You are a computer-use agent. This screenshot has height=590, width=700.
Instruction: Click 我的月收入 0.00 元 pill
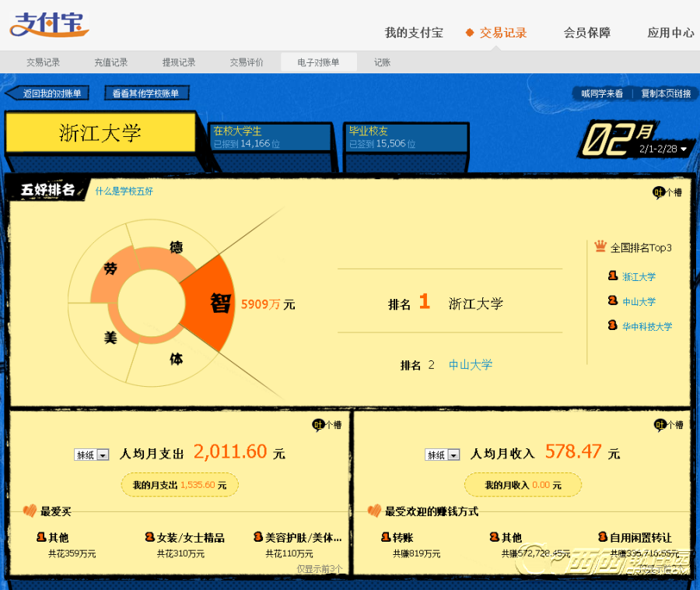523,485
